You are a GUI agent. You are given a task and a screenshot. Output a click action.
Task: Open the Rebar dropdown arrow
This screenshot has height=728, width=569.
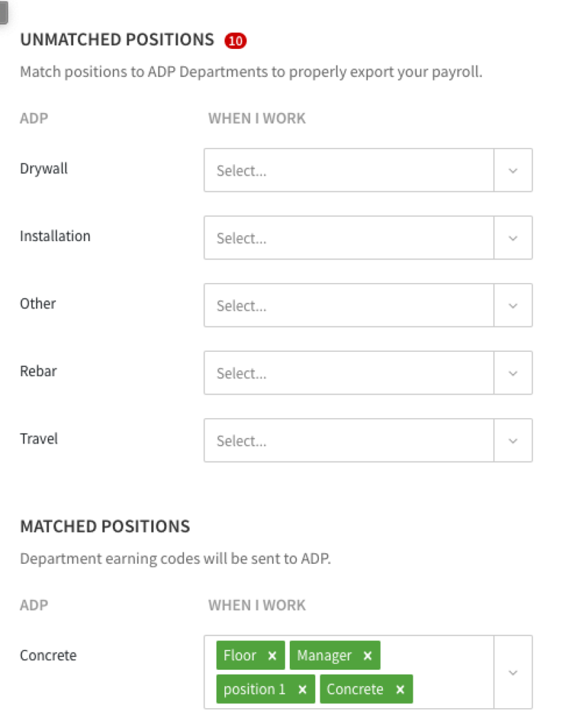[x=513, y=373]
